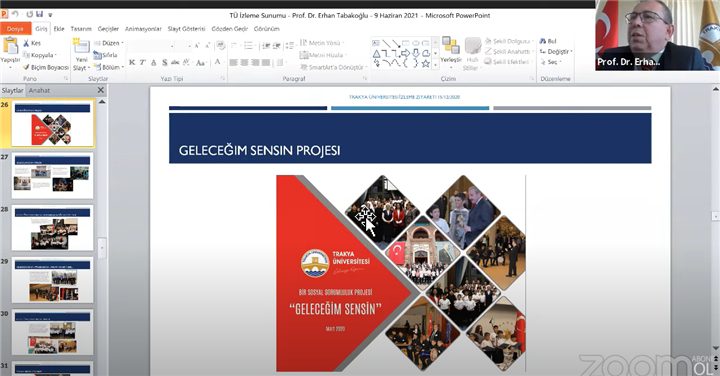Click the Dosya file button
The width and height of the screenshot is (720, 376).
click(x=15, y=28)
